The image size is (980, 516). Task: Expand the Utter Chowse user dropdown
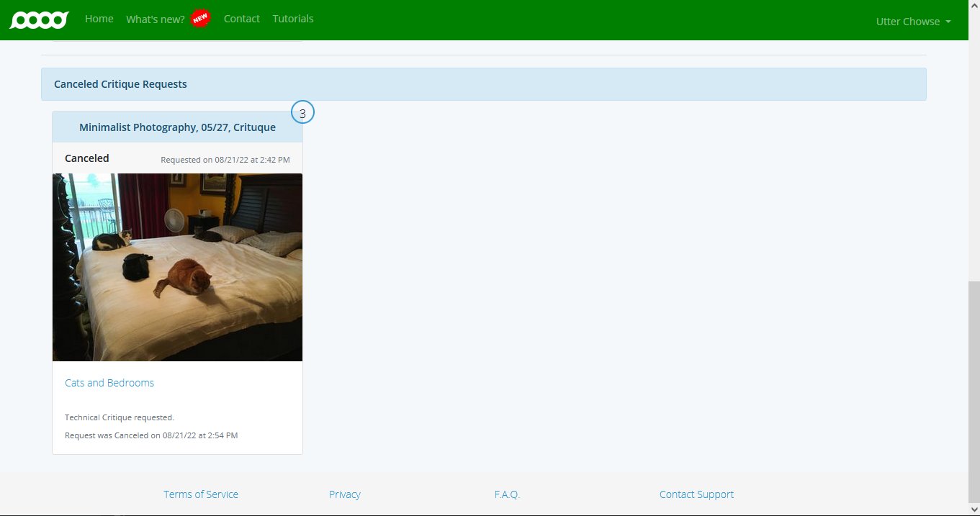[914, 22]
